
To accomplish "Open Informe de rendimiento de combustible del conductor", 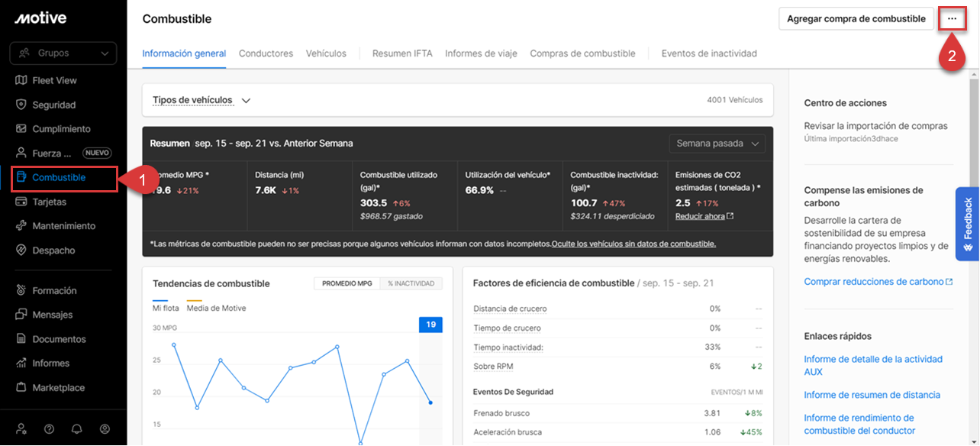I will [859, 425].
